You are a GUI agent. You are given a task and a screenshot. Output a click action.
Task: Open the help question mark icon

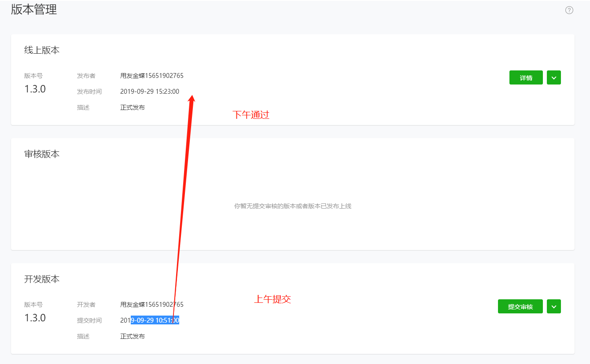coord(569,10)
